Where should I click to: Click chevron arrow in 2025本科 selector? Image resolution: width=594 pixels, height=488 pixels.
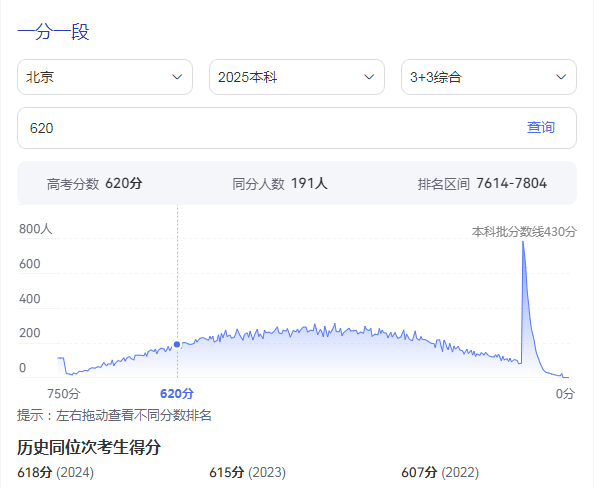coord(369,77)
